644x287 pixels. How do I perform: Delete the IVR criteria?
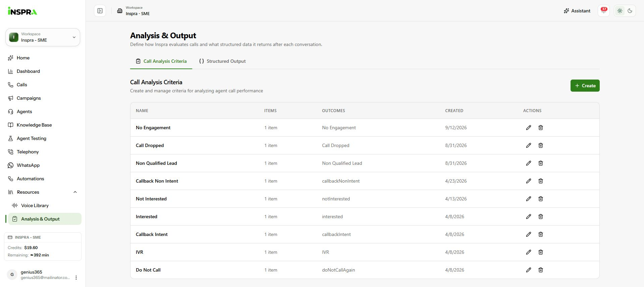[541, 252]
